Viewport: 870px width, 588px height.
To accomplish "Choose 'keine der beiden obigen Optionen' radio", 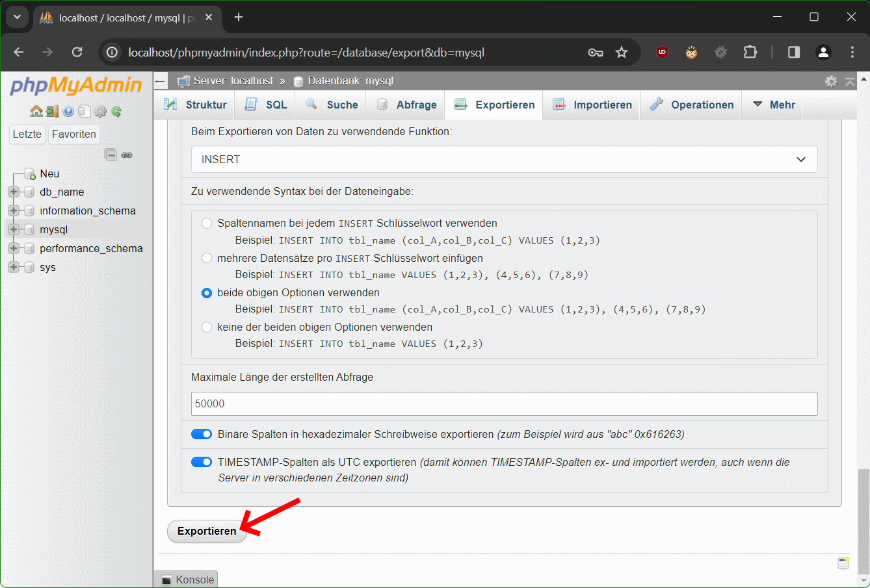I will [207, 327].
